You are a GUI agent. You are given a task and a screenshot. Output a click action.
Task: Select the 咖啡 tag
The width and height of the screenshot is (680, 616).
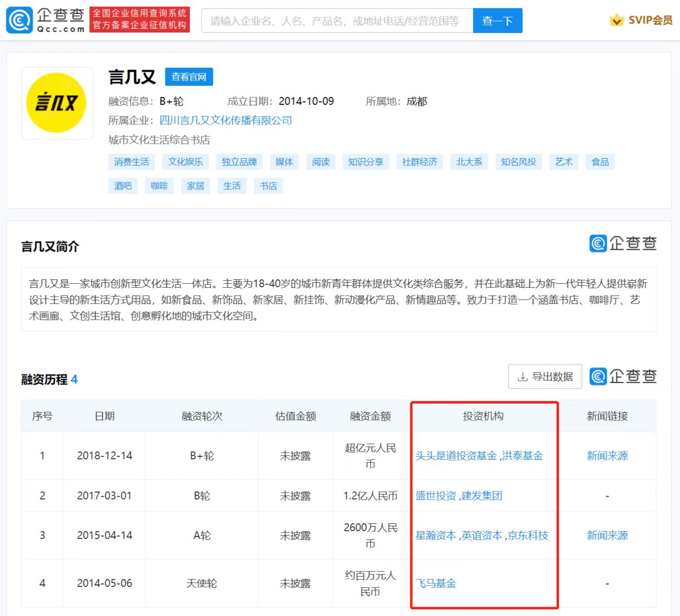coord(159,186)
